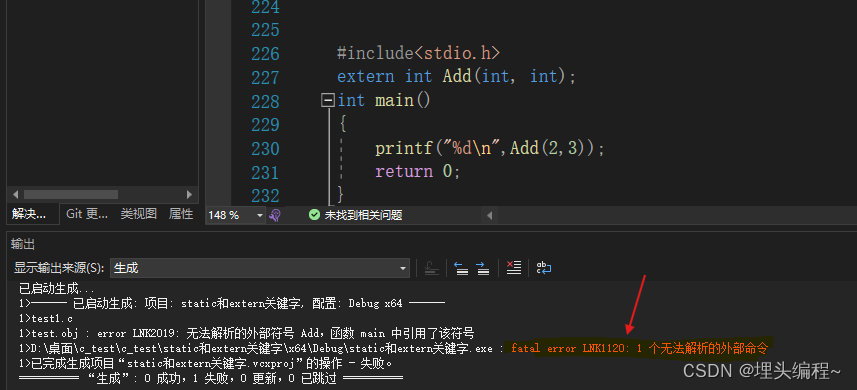Click 未找到相关问题 status text
The height and width of the screenshot is (390, 857).
click(363, 215)
